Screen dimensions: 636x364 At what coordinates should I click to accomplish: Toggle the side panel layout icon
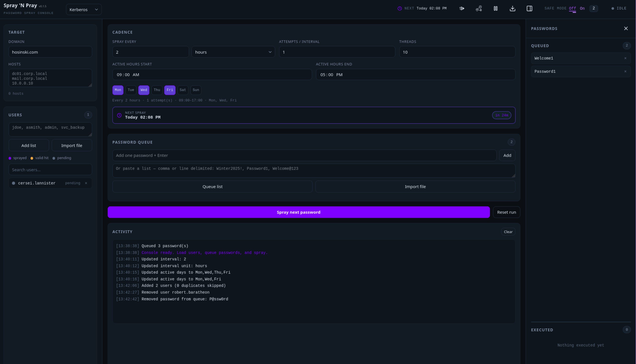click(529, 9)
